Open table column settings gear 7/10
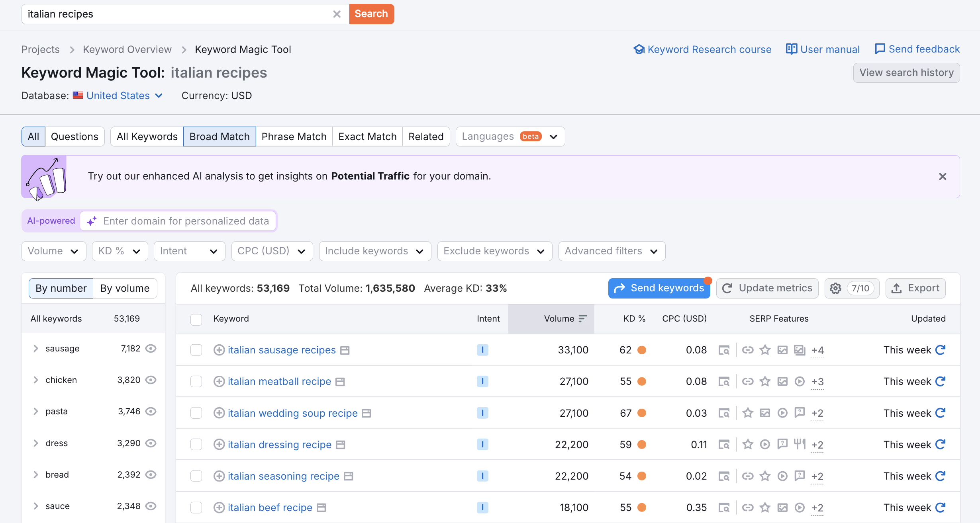 [x=852, y=288]
